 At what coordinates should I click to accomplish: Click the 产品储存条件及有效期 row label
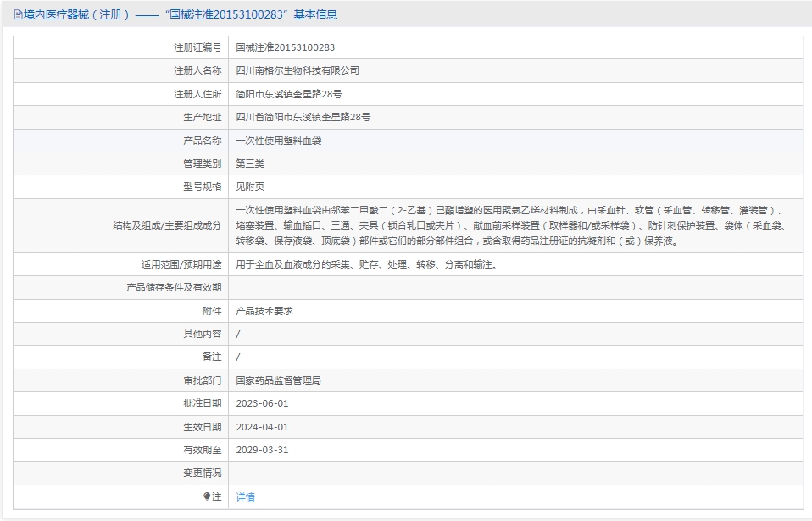click(x=173, y=288)
